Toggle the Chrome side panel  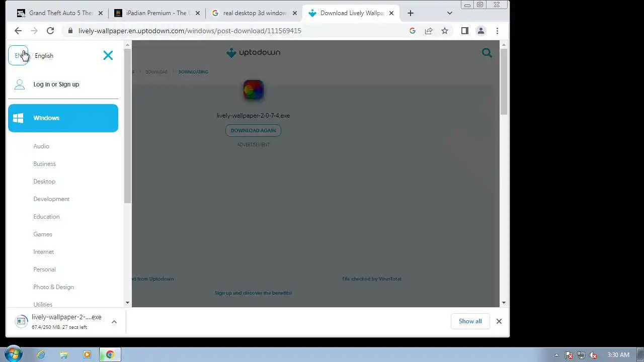[465, 31]
